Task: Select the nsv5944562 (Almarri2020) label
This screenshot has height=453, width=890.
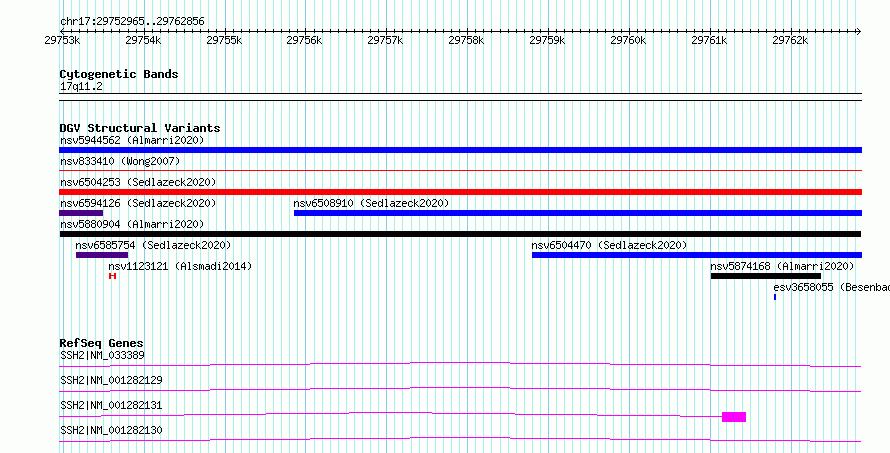Action: click(132, 140)
